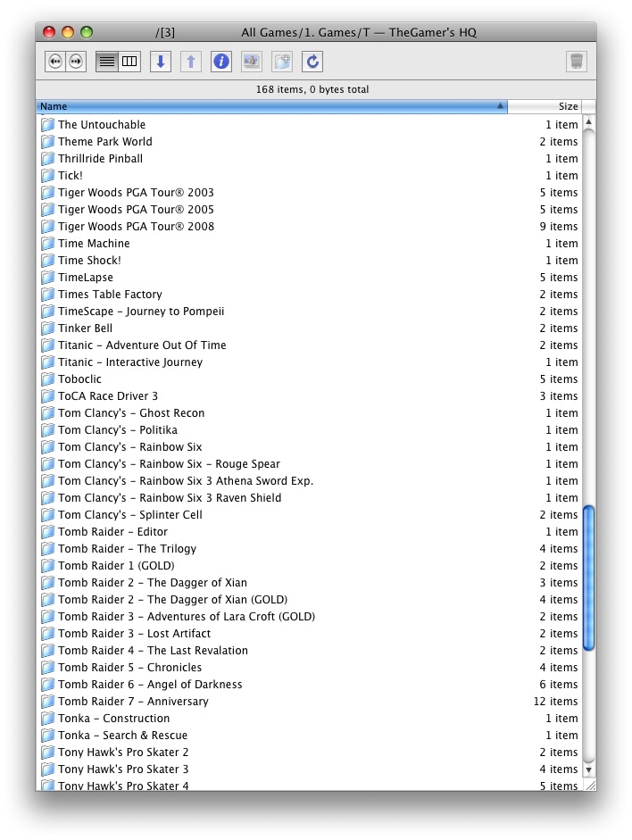Viewport: 632px width, 840px height.
Task: Click the folder icon for Time Machine
Action: (x=48, y=244)
